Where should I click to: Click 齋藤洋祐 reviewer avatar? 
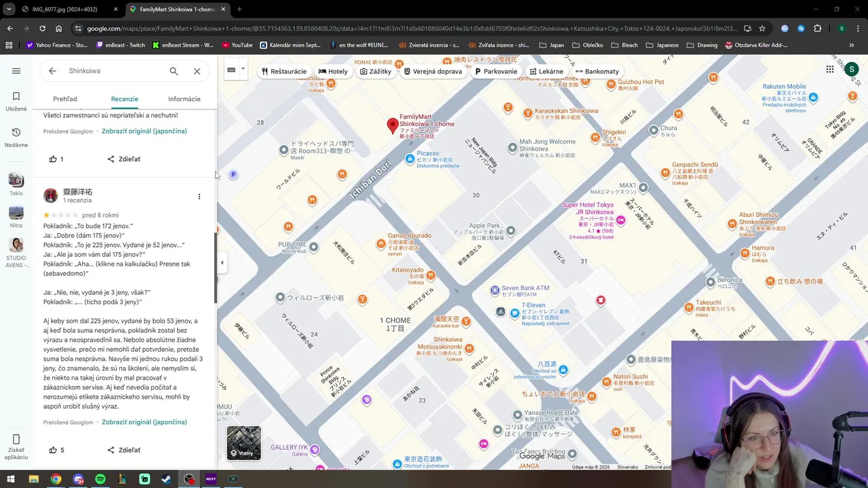click(x=50, y=196)
